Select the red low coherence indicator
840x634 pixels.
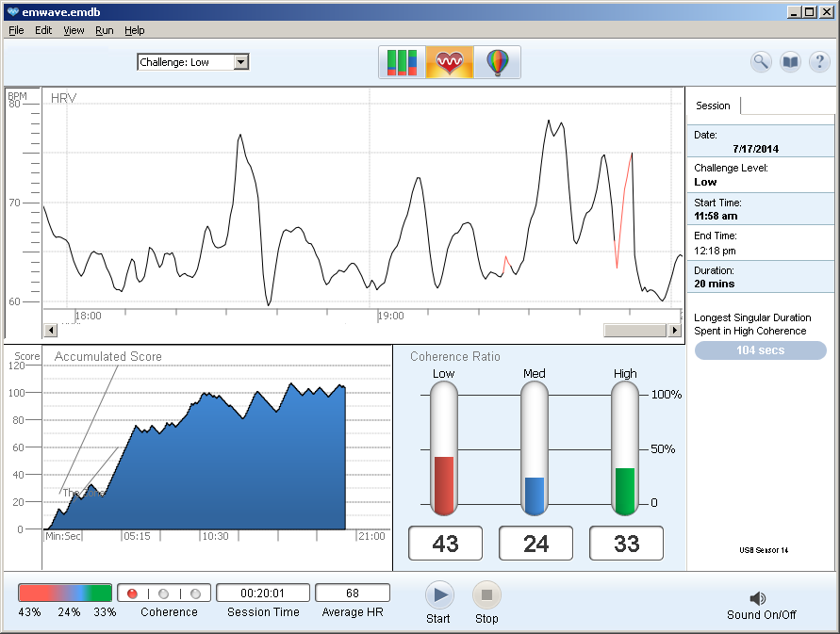[x=132, y=593]
